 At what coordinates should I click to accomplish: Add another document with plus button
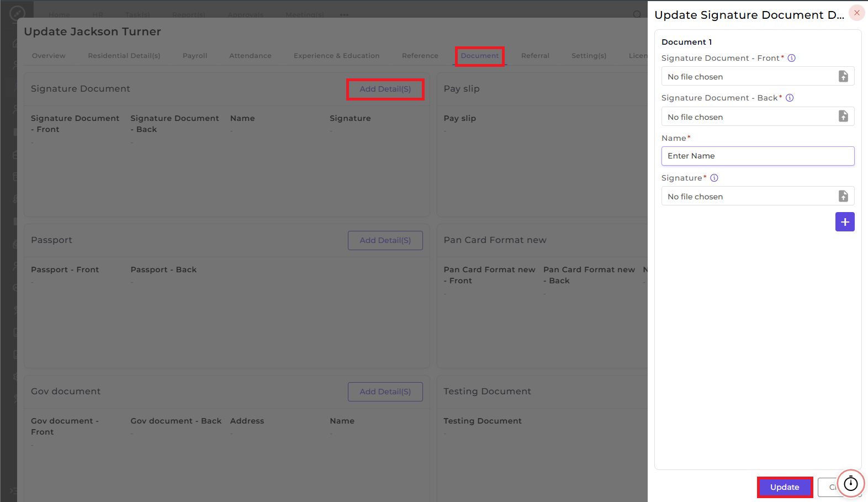pos(845,222)
